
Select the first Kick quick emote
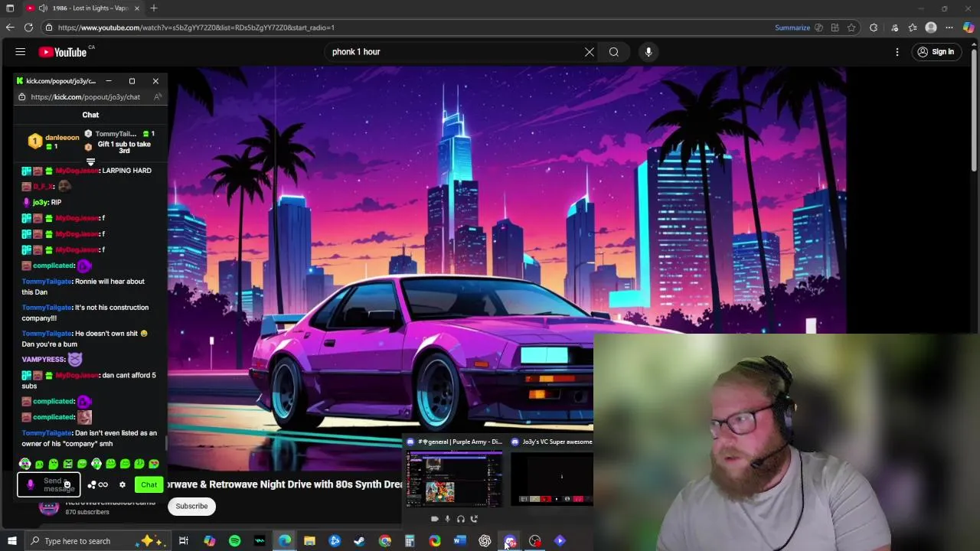click(x=25, y=464)
